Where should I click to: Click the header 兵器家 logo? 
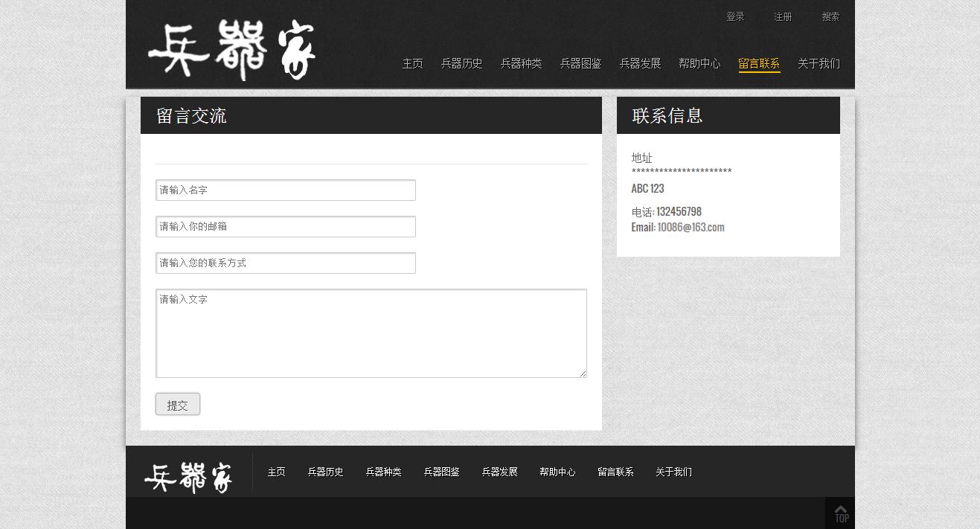click(x=231, y=50)
